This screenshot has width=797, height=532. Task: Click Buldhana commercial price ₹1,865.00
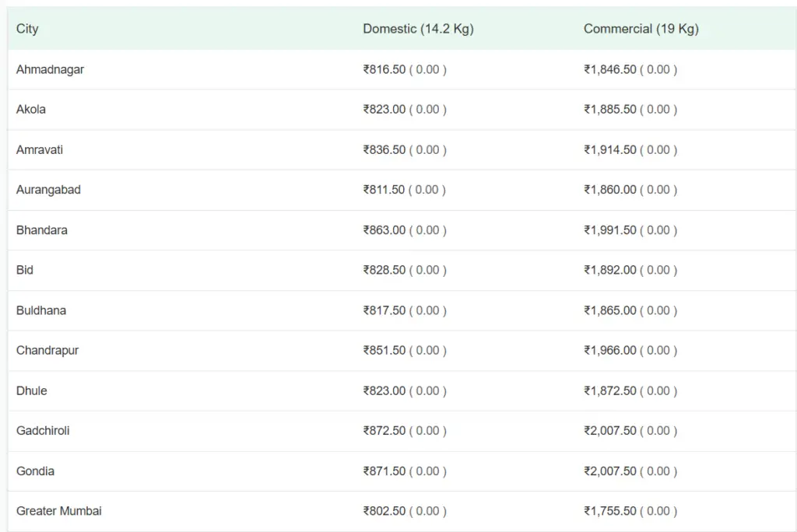click(610, 310)
